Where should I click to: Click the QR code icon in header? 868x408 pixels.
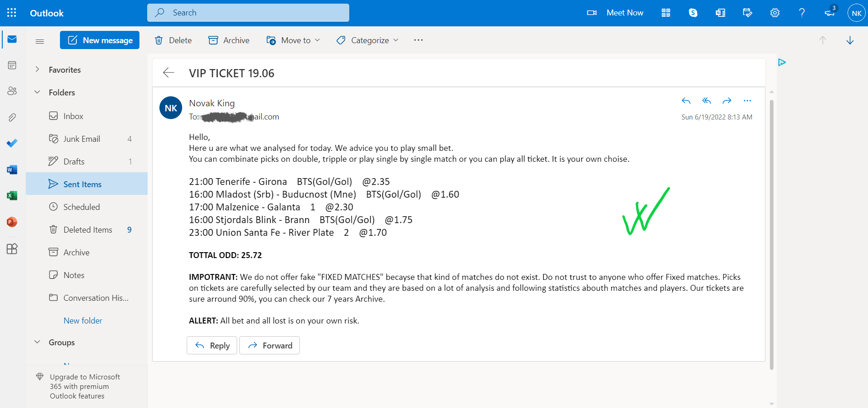(666, 13)
